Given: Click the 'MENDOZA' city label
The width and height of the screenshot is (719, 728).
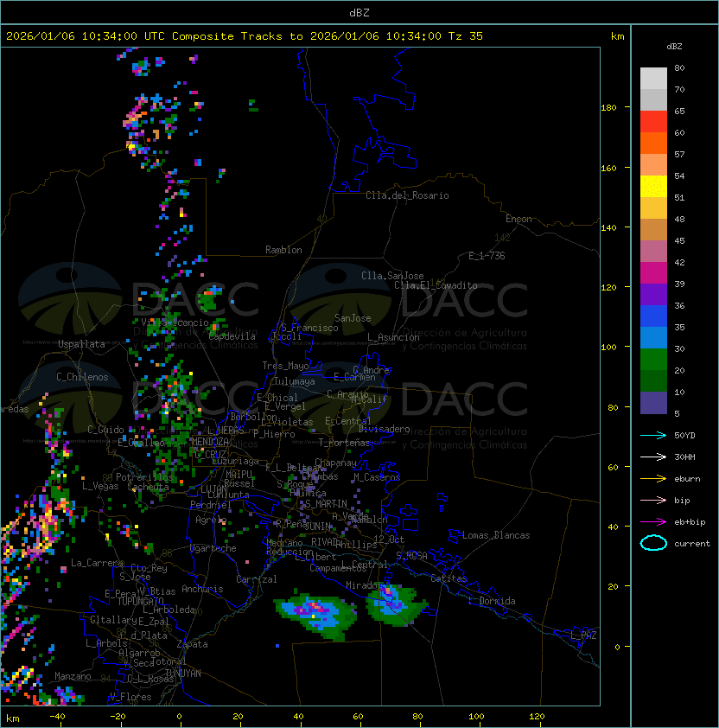Looking at the screenshot, I should (210, 442).
